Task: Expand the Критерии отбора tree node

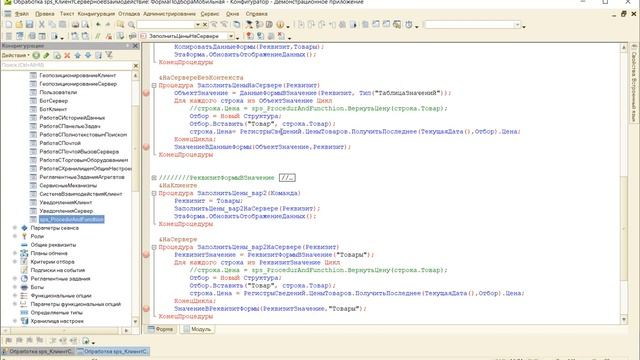Action: (15, 262)
